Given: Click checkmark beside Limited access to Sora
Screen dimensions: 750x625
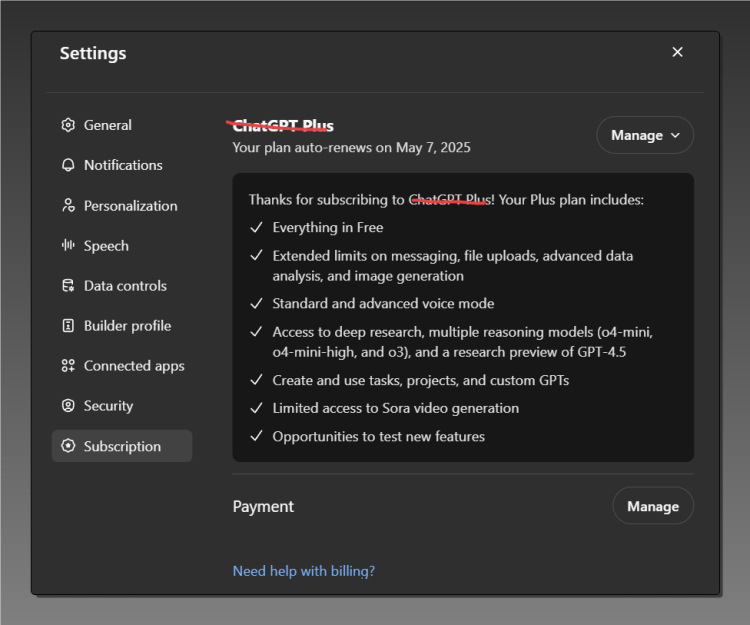Looking at the screenshot, I should (256, 408).
